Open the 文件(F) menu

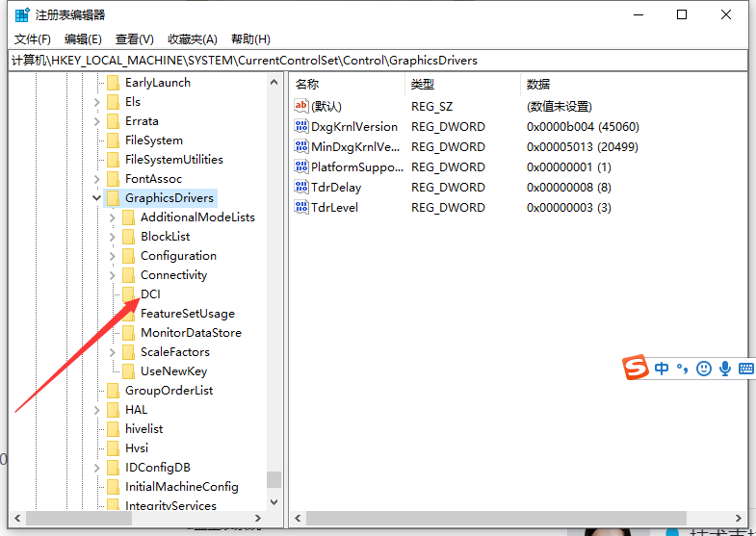[x=33, y=39]
